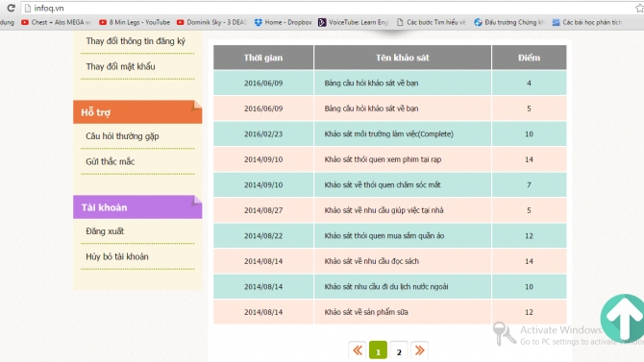The height and width of the screenshot is (362, 644).
Task: Select page 1 in pagination
Action: [x=379, y=350]
